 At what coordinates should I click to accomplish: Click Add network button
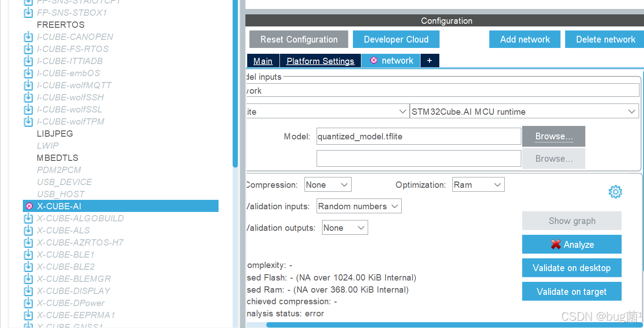[x=525, y=39]
